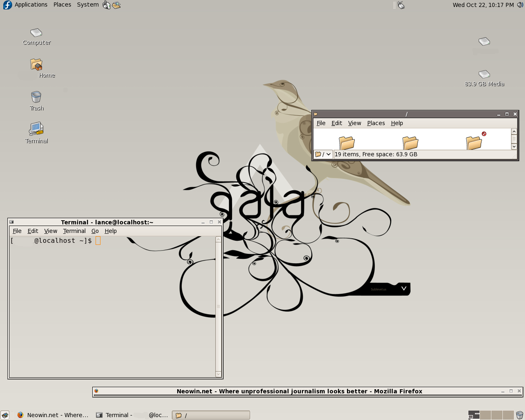Image resolution: width=525 pixels, height=420 pixels.
Task: Switch to Terminal taskbar button
Action: pyautogui.click(x=132, y=415)
